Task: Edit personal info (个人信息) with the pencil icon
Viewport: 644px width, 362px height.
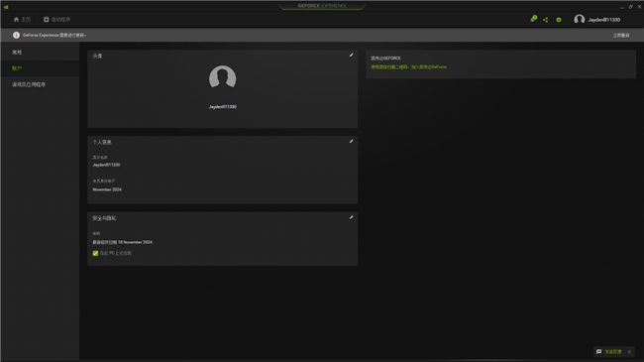Action: [x=351, y=142]
